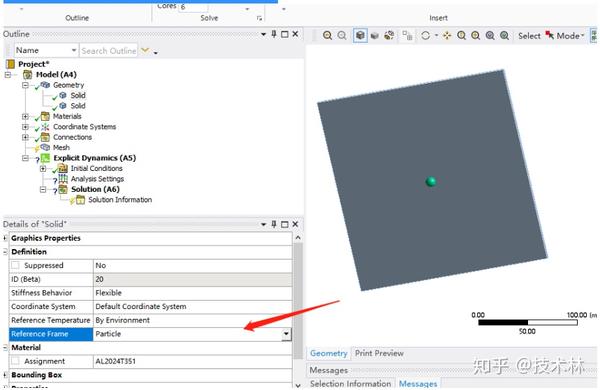Open the Messages tab
The image size is (600, 390).
(418, 383)
